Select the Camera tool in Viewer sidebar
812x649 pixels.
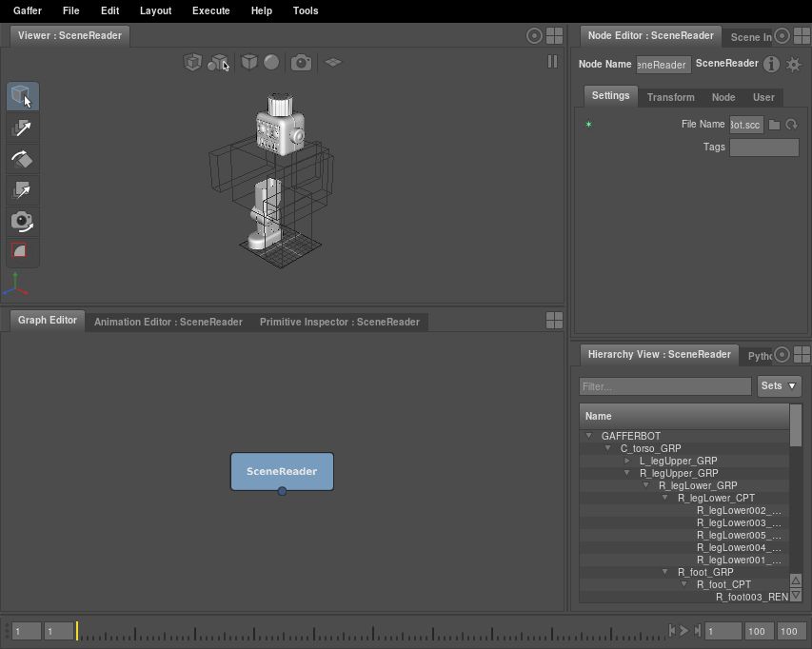pyautogui.click(x=22, y=221)
